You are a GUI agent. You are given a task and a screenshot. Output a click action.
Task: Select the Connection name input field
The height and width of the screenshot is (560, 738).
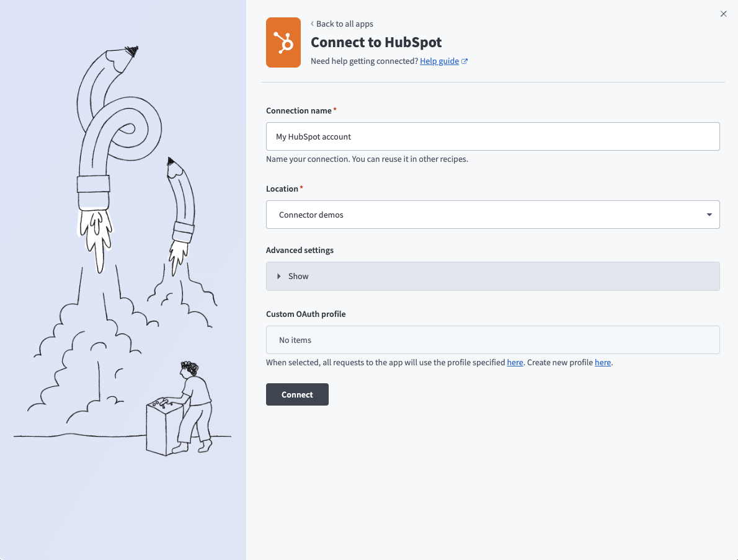492,136
